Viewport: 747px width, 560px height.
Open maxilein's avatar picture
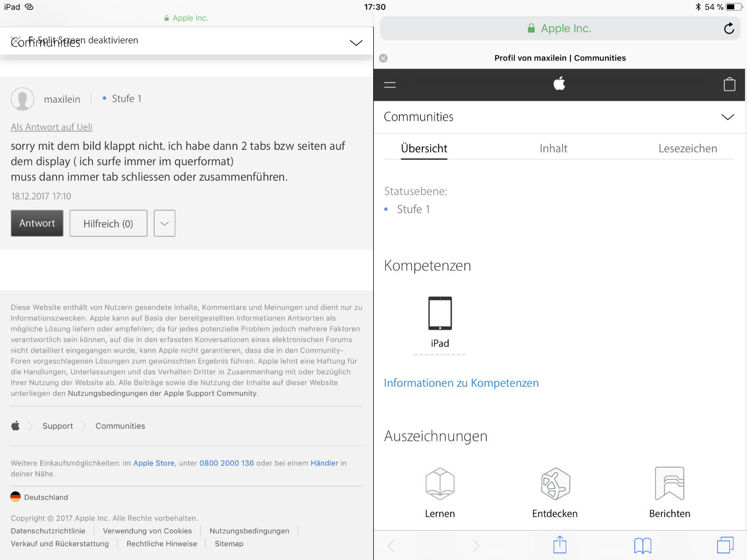[x=22, y=99]
